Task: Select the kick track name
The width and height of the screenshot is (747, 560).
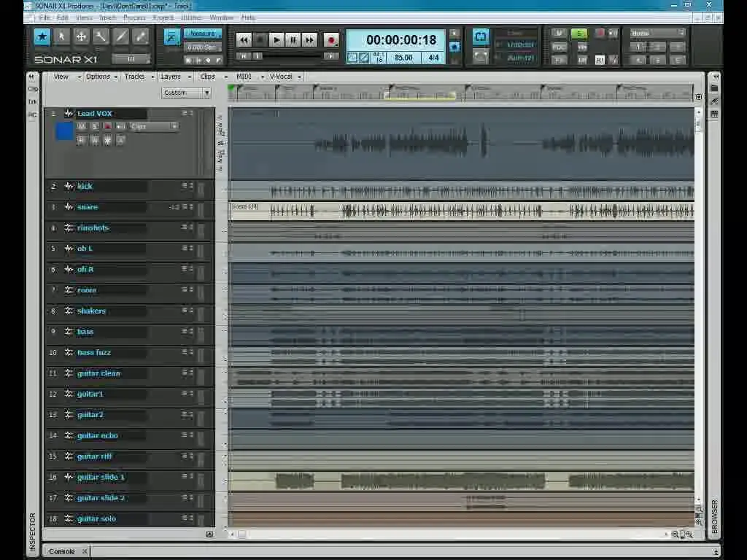Action: 85,186
